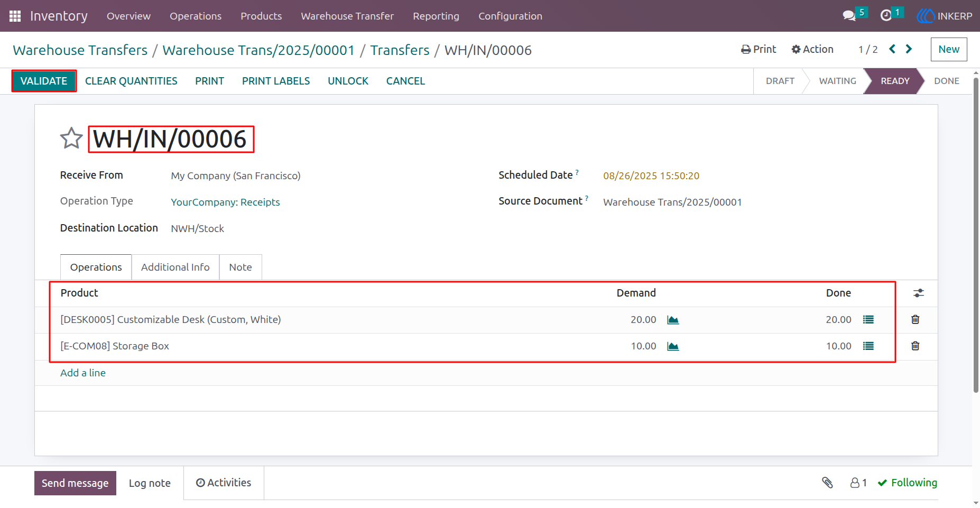The image size is (980, 508).
Task: Click the Log note button
Action: tap(150, 483)
